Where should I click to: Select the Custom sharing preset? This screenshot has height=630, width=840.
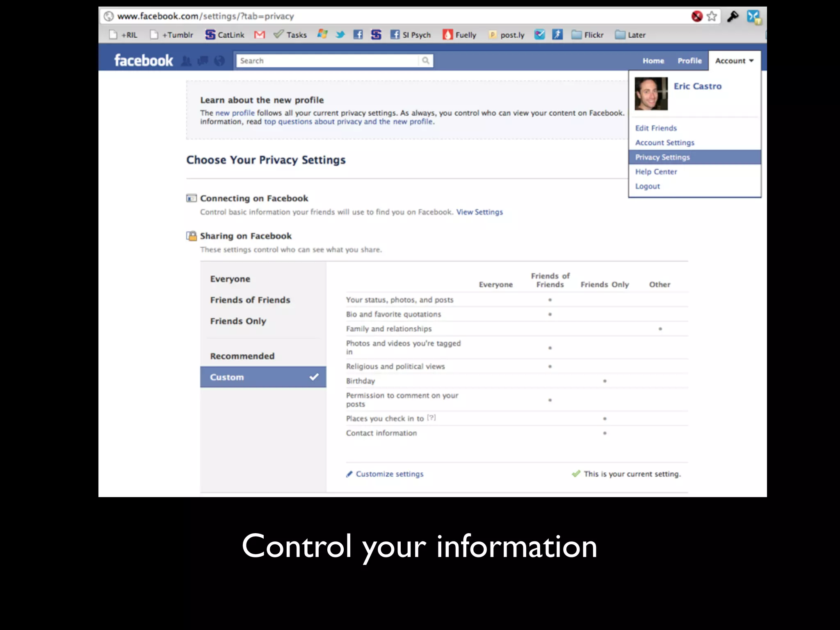click(263, 377)
